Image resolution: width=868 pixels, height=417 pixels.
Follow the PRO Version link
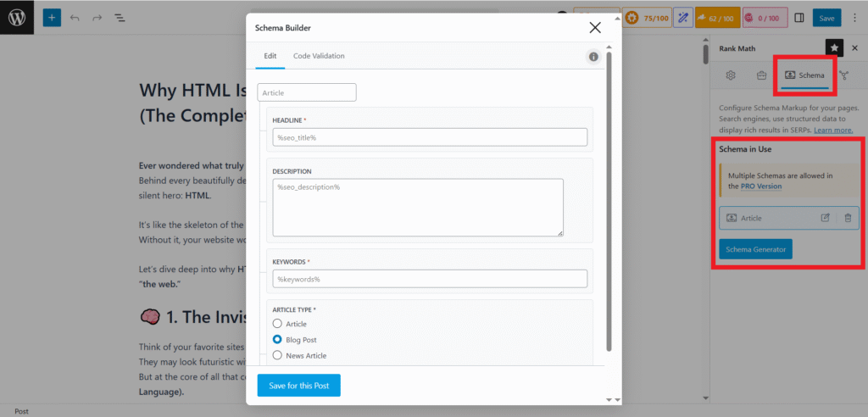[760, 186]
